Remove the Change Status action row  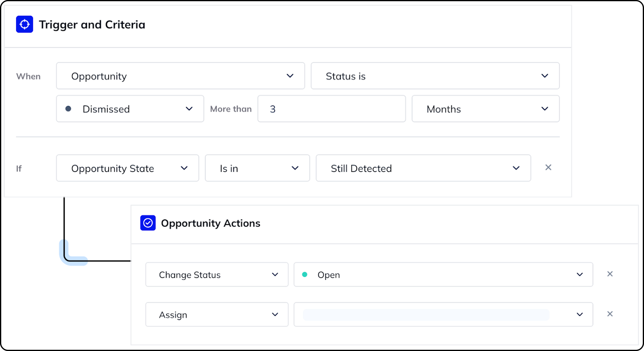(x=610, y=274)
